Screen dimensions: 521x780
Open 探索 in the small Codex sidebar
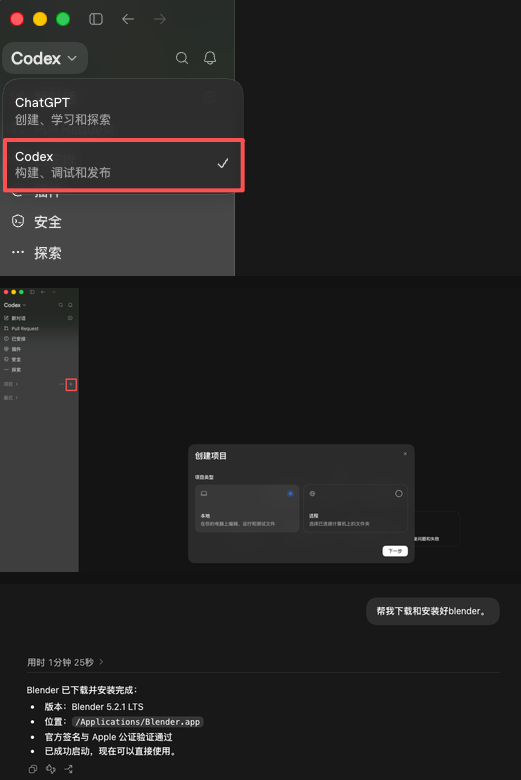point(12,370)
